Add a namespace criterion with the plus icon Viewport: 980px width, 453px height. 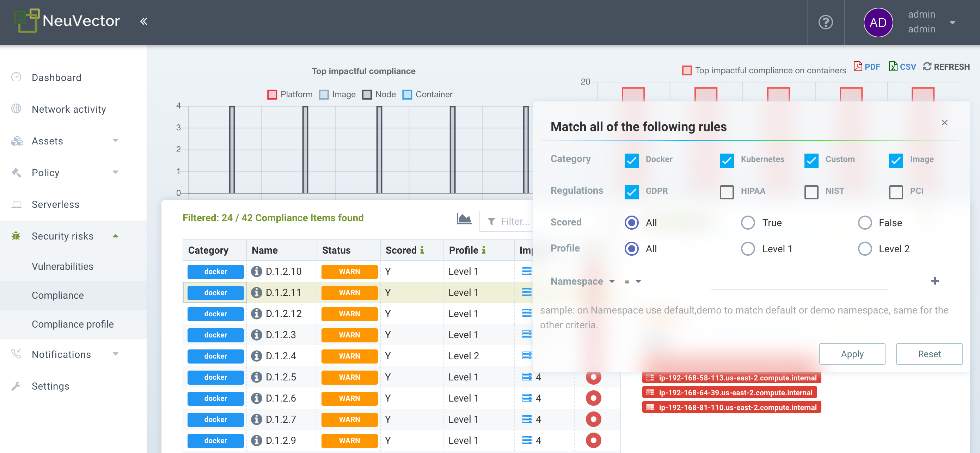935,281
